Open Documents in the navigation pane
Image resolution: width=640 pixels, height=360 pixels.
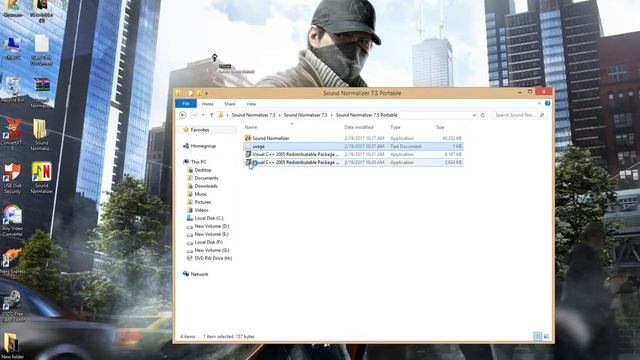206,178
